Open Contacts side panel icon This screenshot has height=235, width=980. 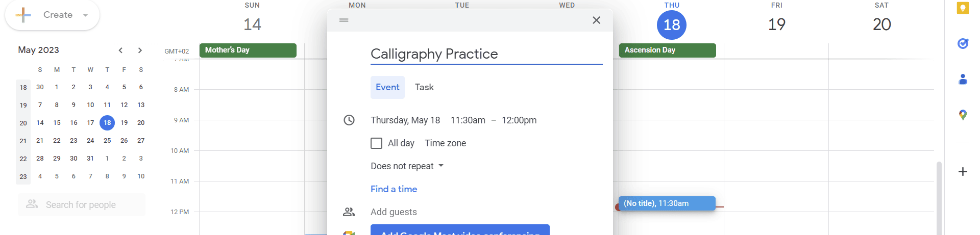click(963, 80)
